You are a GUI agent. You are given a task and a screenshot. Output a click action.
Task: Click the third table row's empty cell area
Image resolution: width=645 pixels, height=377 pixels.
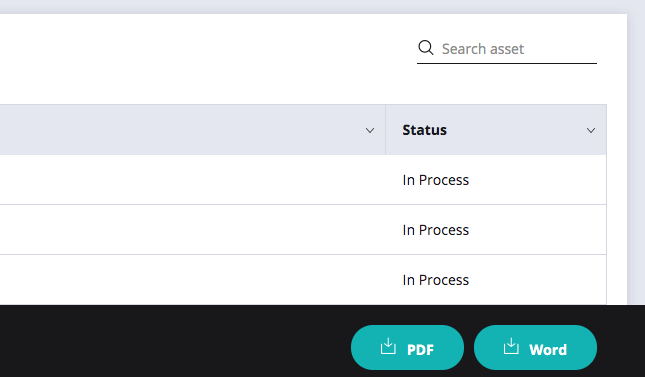tap(193, 280)
